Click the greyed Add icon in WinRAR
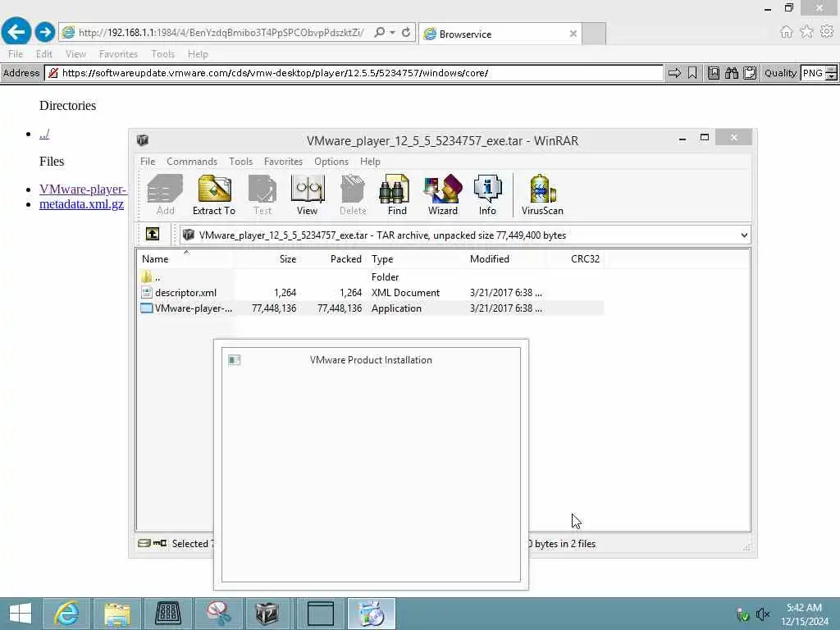This screenshot has width=840, height=630. [165, 194]
